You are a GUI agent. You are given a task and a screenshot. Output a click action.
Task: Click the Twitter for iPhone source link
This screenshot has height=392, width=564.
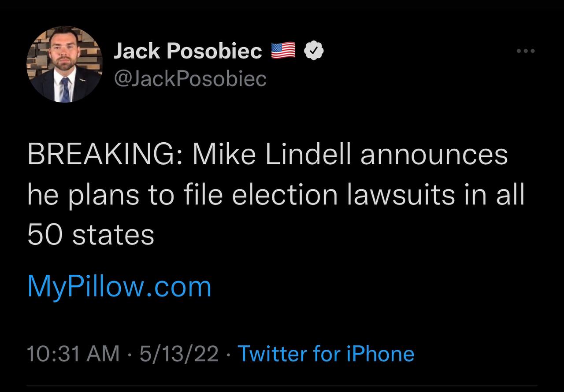326,354
